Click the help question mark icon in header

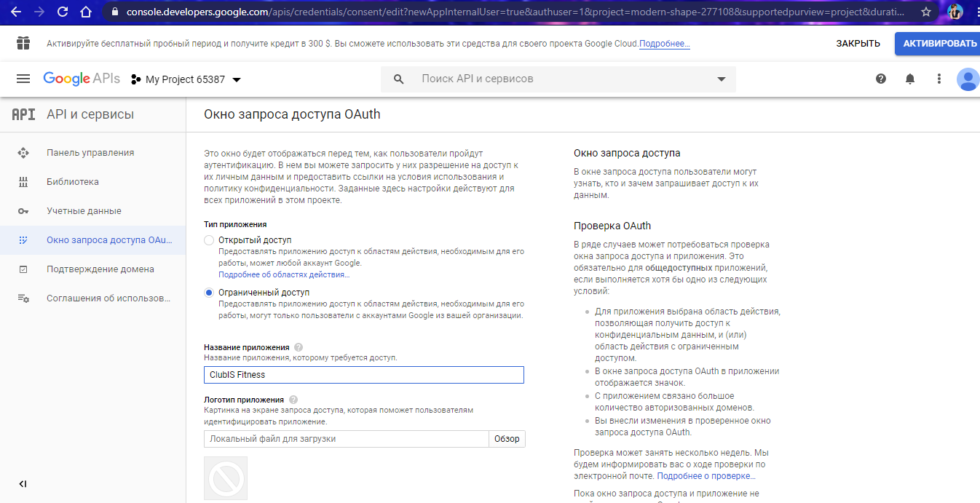(881, 79)
